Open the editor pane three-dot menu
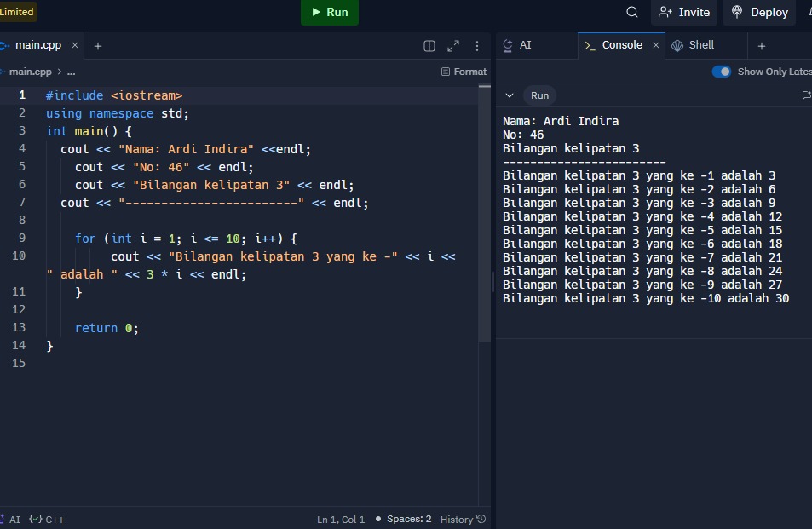Viewport: 812px width, 529px height. click(x=477, y=46)
